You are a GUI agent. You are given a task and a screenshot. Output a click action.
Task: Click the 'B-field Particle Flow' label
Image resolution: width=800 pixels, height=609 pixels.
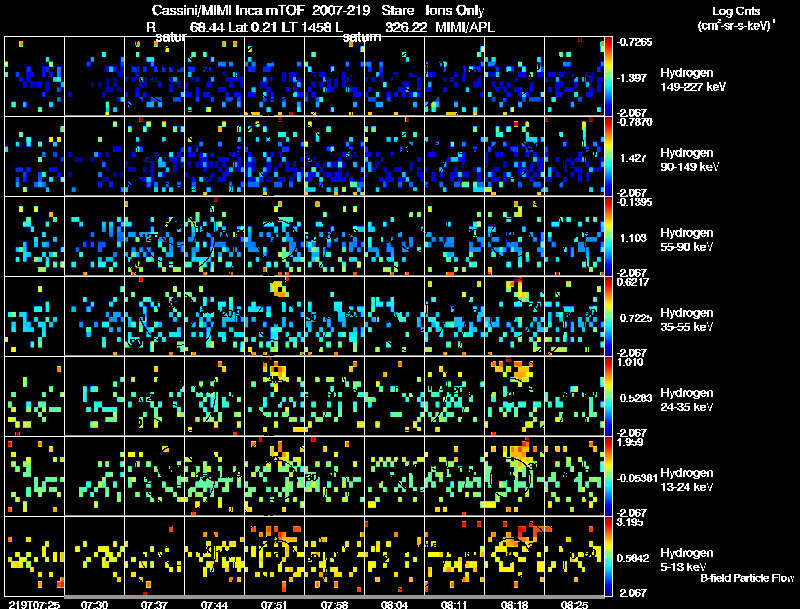click(747, 578)
